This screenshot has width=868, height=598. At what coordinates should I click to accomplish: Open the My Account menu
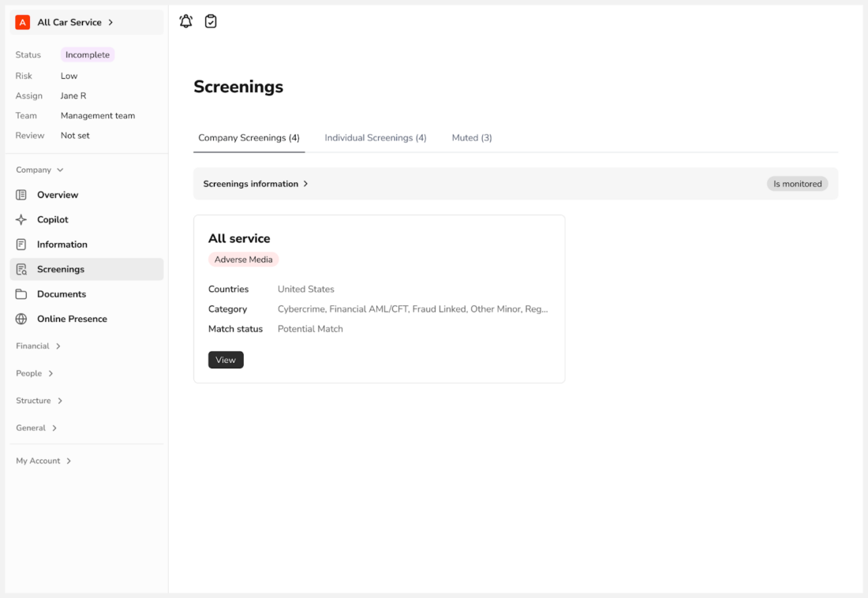coord(44,461)
